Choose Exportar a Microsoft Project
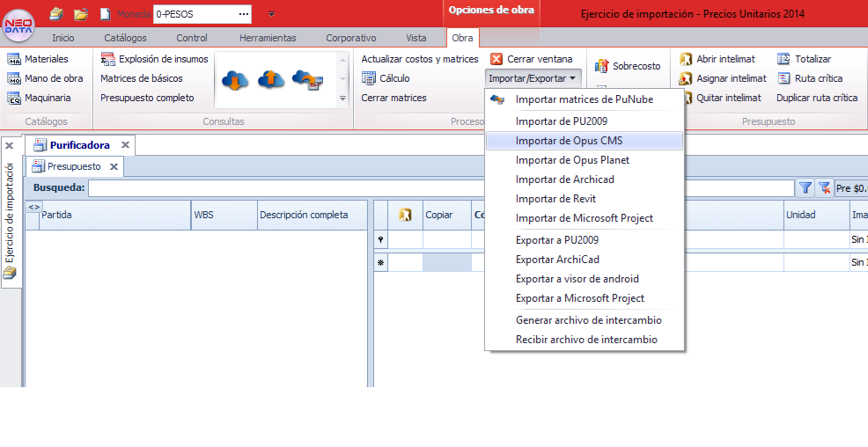Image resolution: width=868 pixels, height=447 pixels. [x=584, y=298]
